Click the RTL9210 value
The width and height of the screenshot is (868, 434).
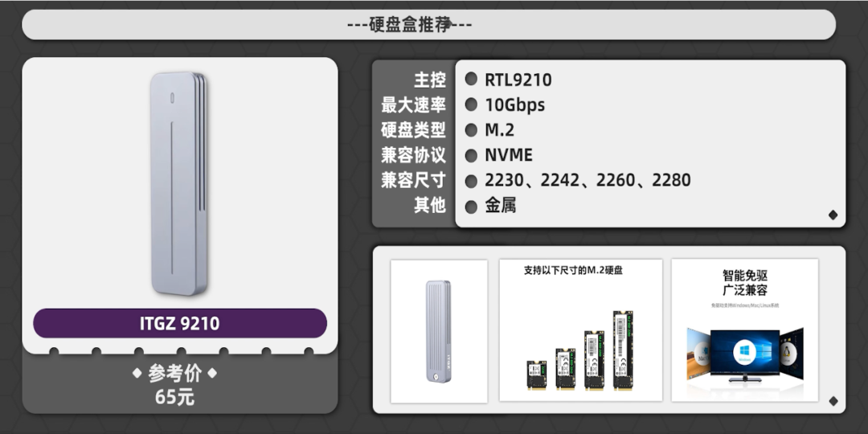tap(518, 80)
